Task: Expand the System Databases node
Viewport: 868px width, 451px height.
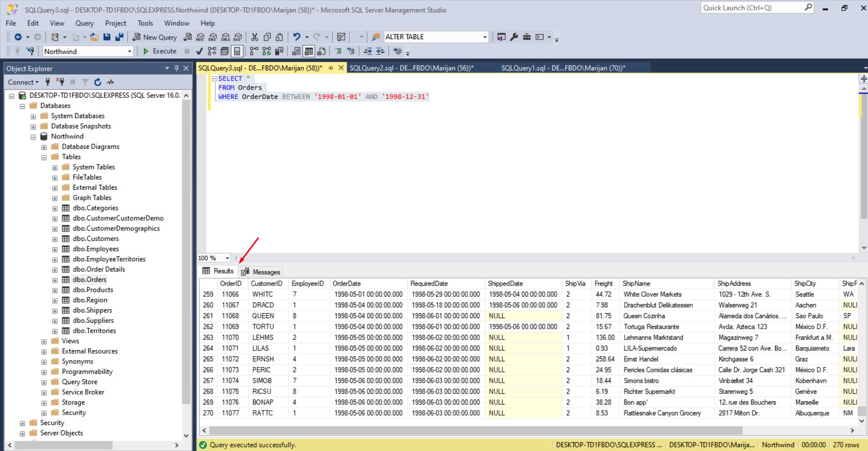Action: [x=33, y=116]
